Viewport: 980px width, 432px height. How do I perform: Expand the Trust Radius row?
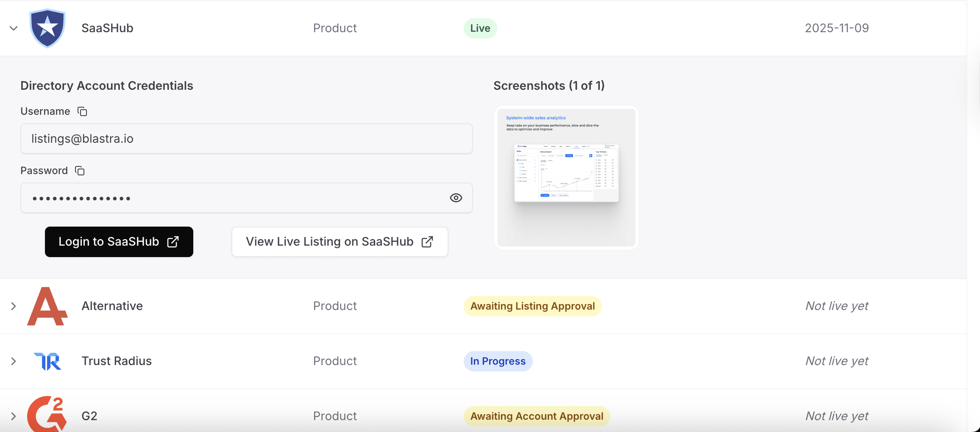14,361
